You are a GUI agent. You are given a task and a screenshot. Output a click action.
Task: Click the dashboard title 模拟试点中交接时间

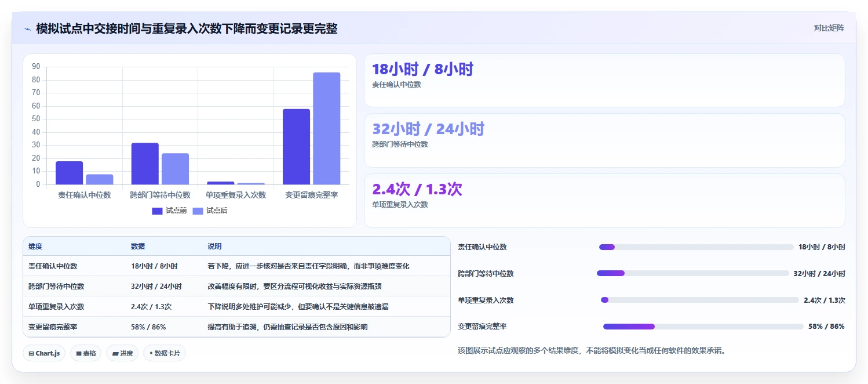[x=187, y=28]
